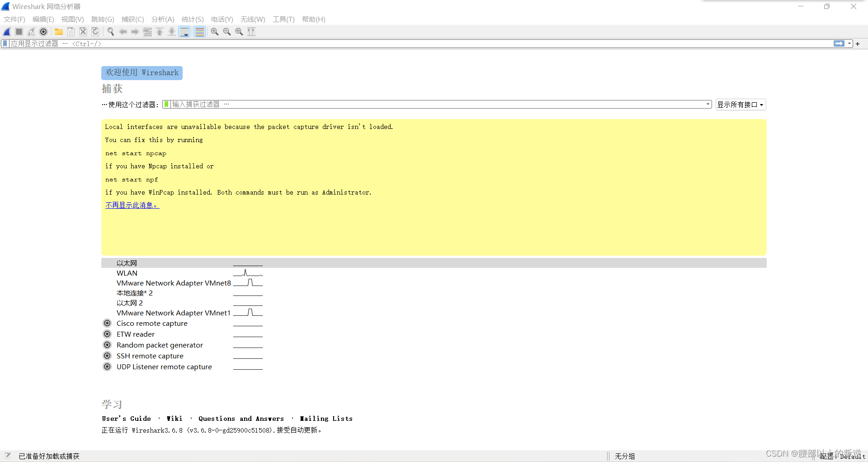
Task: Click the stop capture square icon
Action: (19, 32)
